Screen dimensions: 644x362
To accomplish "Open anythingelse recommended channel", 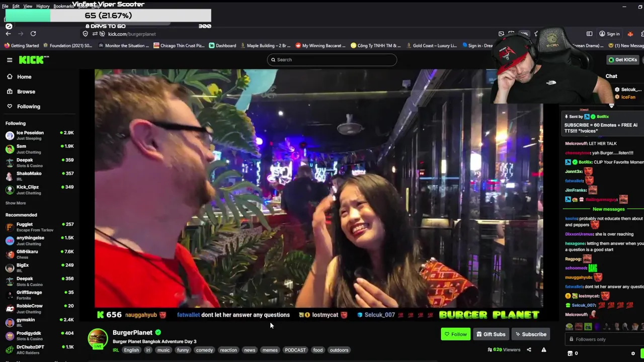I will (x=39, y=240).
